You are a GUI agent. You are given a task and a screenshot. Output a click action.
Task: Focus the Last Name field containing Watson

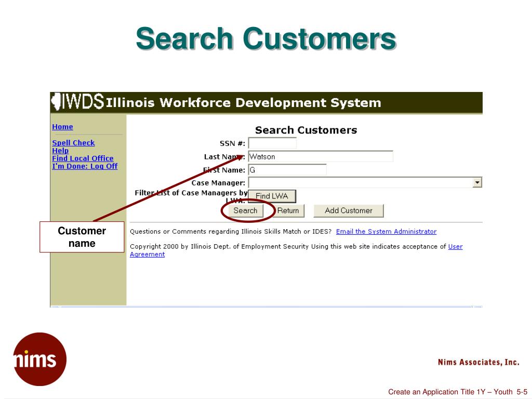coord(321,156)
